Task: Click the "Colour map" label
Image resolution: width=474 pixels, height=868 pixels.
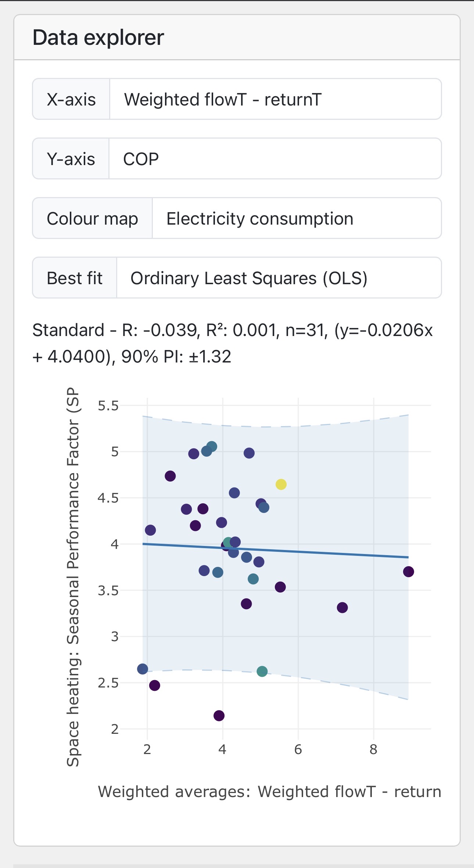Action: click(x=92, y=218)
